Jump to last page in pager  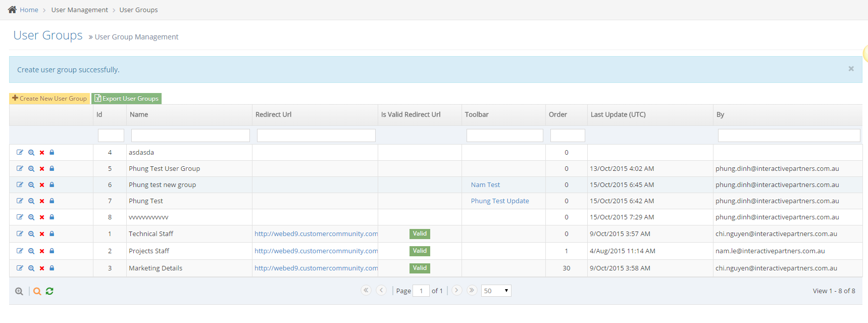472,290
